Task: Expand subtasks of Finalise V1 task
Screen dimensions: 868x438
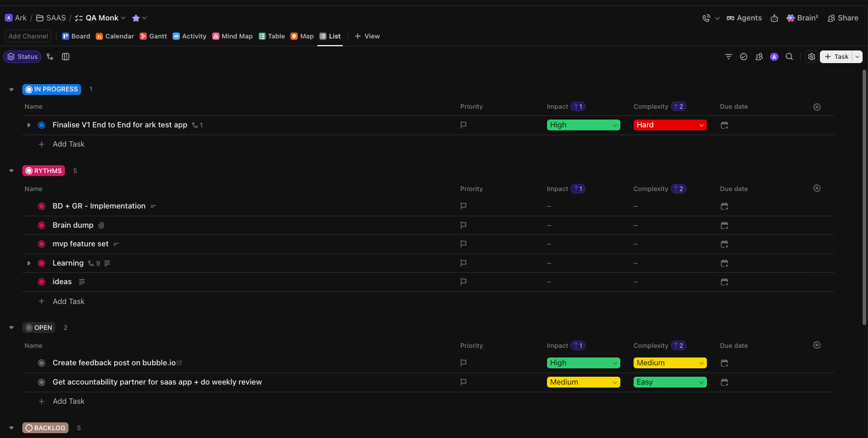Action: (x=29, y=125)
